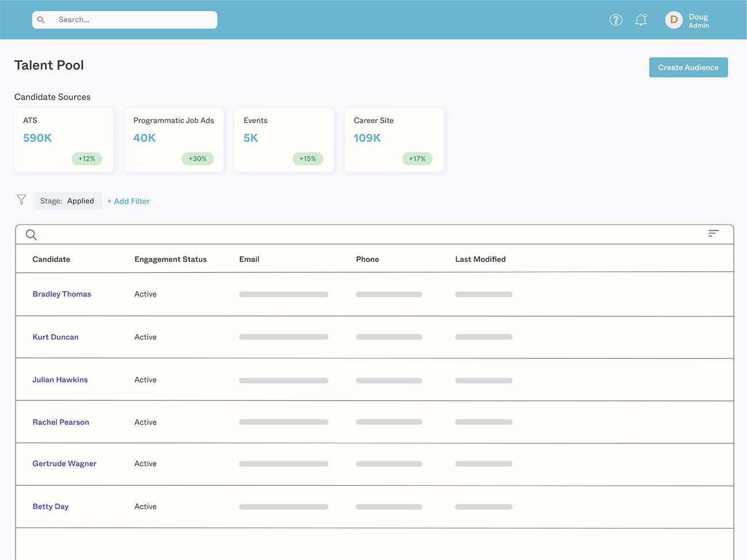Select the ATS candidate source card

(64, 140)
